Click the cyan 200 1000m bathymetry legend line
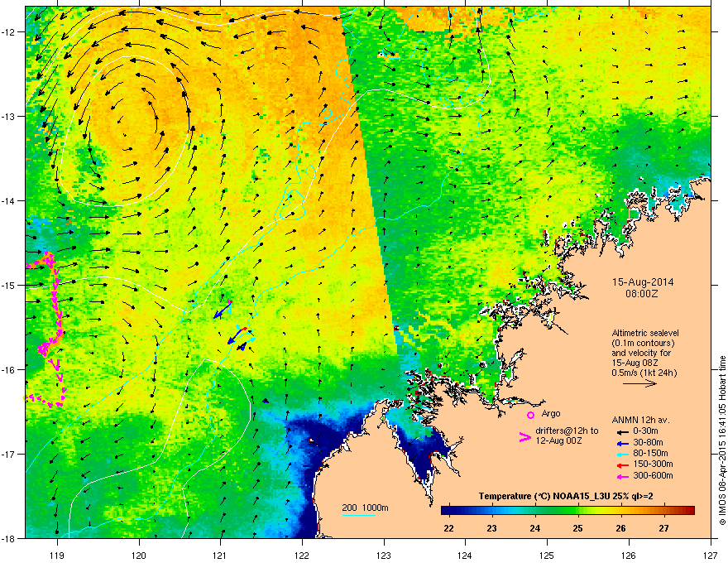This screenshot has height=563, width=728. (358, 515)
